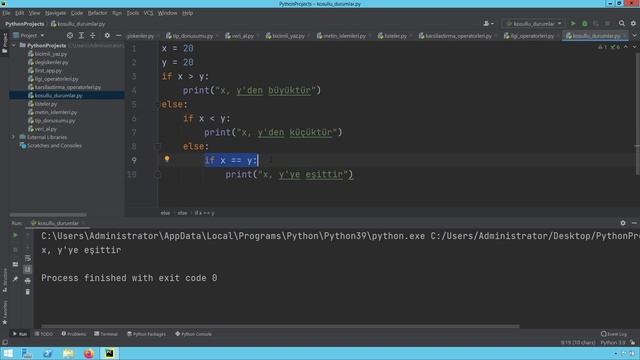Toggle the Structure side tool window
The width and height of the screenshot is (640, 360).
(x=4, y=280)
